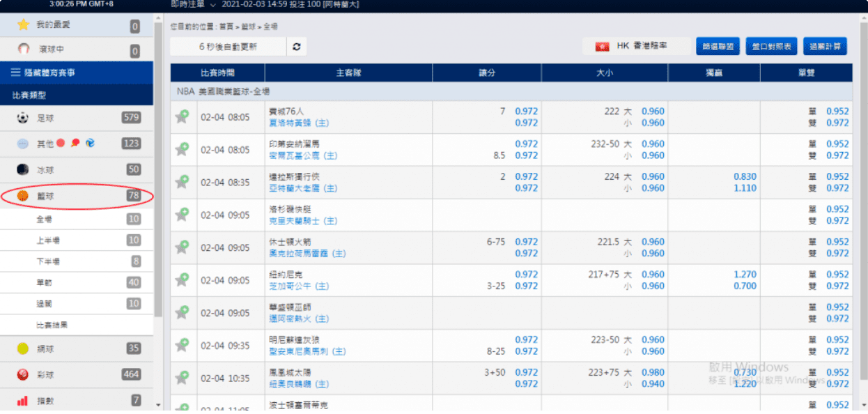Click the 比賽時間 column header

point(217,72)
